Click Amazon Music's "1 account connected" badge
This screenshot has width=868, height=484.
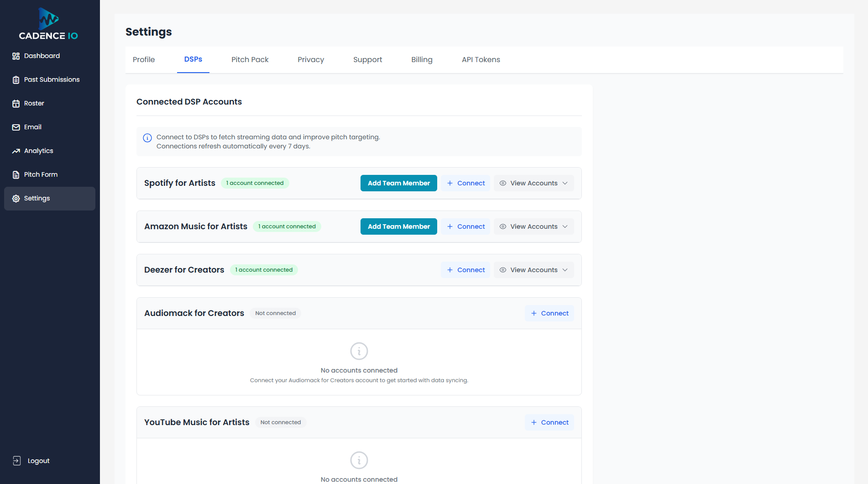coord(287,226)
